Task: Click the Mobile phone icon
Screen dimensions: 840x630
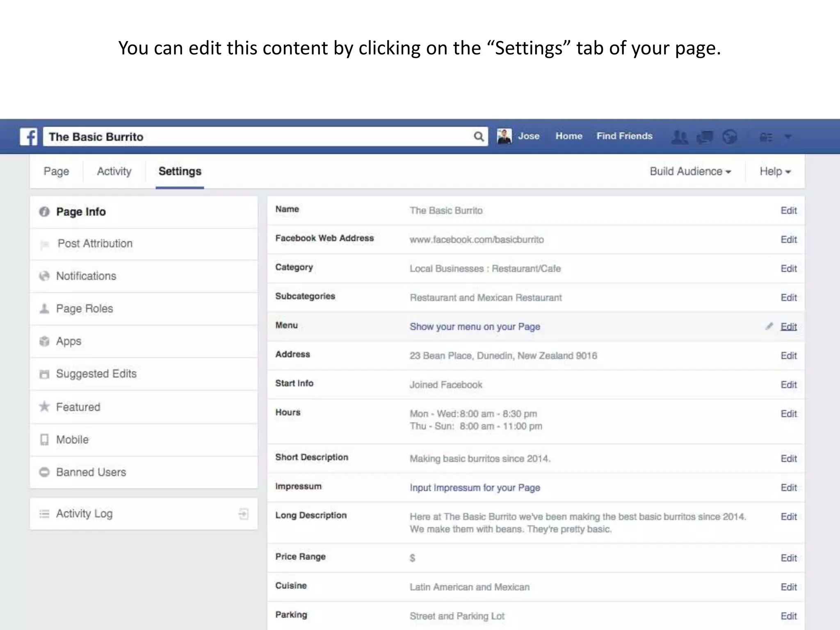Action: coord(44,440)
